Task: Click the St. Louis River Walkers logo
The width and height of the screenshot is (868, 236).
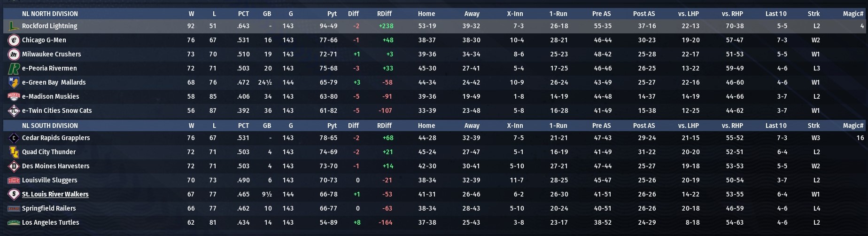Action: pos(14,195)
